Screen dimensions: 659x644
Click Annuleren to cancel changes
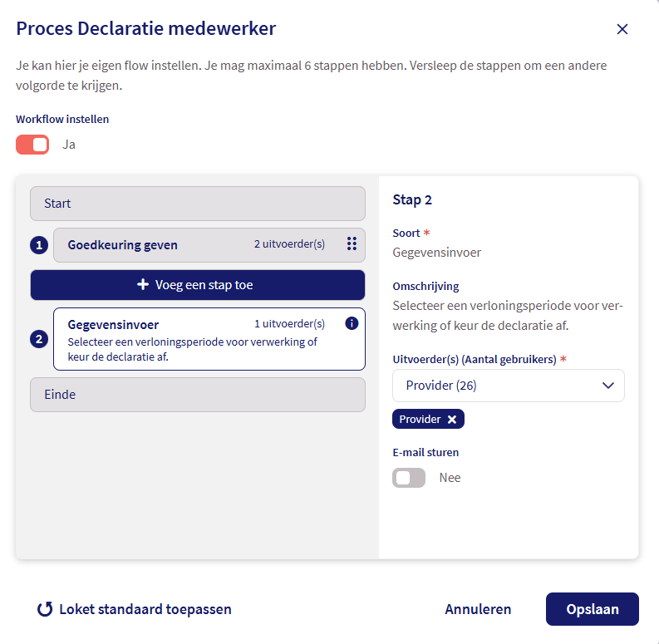478,609
